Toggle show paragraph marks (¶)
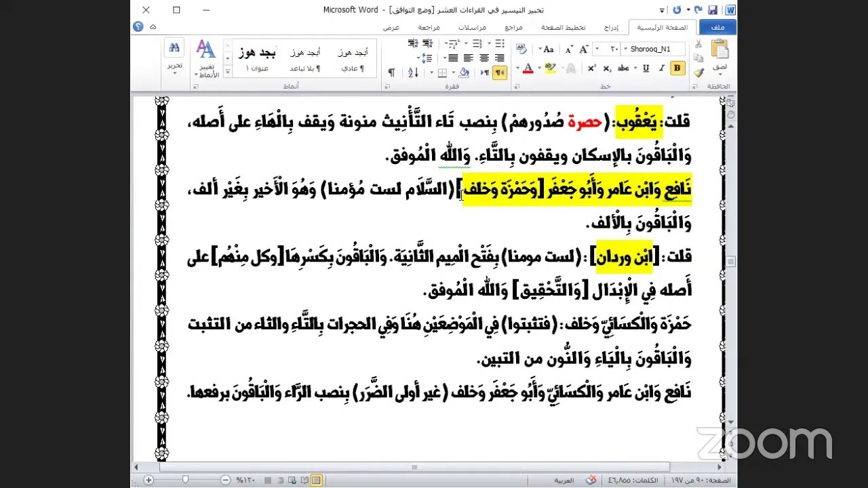Image resolution: width=868 pixels, height=488 pixels. [x=391, y=73]
